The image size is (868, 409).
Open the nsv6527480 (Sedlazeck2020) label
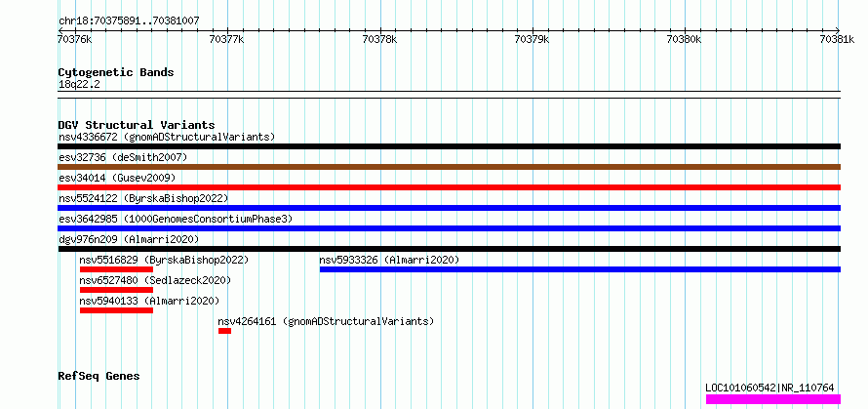click(155, 280)
